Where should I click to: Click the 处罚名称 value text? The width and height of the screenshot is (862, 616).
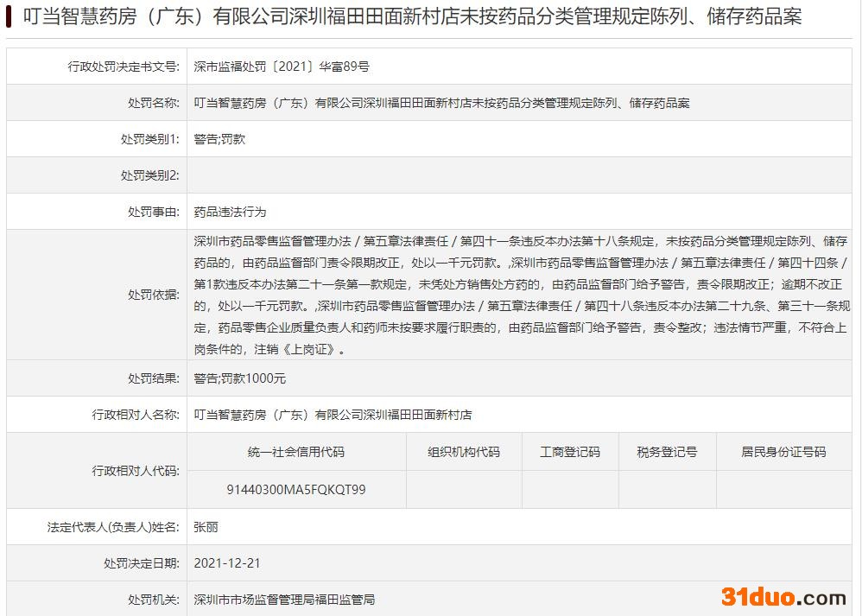[441, 103]
